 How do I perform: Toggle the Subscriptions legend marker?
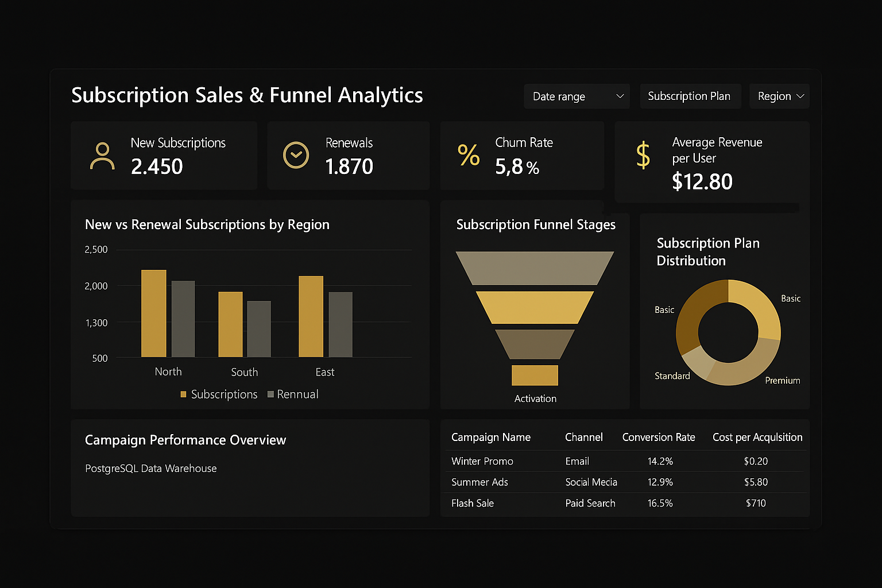[x=184, y=394]
